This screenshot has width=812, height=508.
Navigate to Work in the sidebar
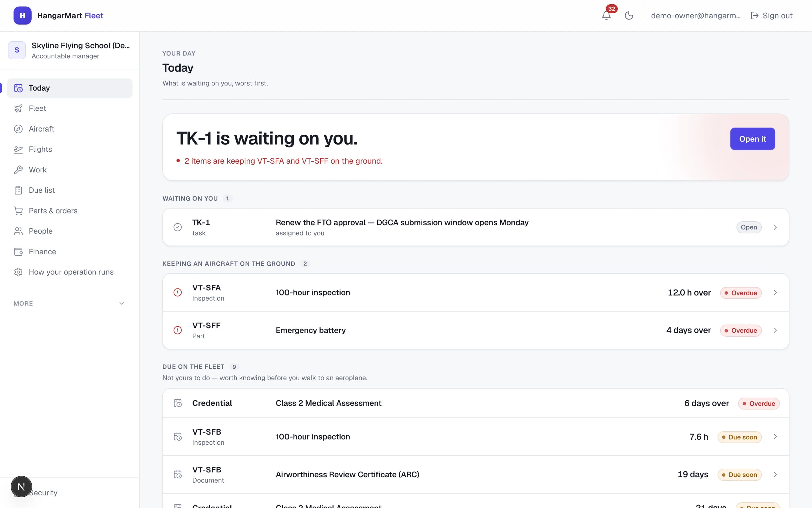click(69, 170)
